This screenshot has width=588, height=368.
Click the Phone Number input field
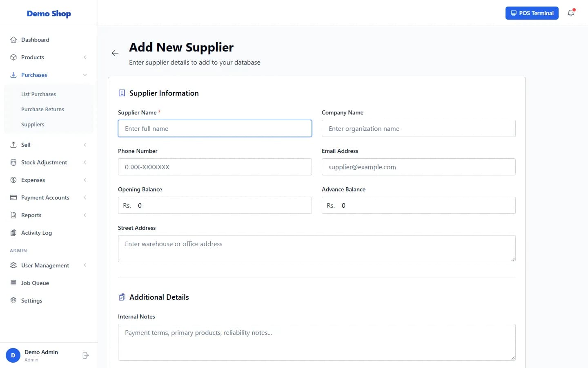[215, 167]
